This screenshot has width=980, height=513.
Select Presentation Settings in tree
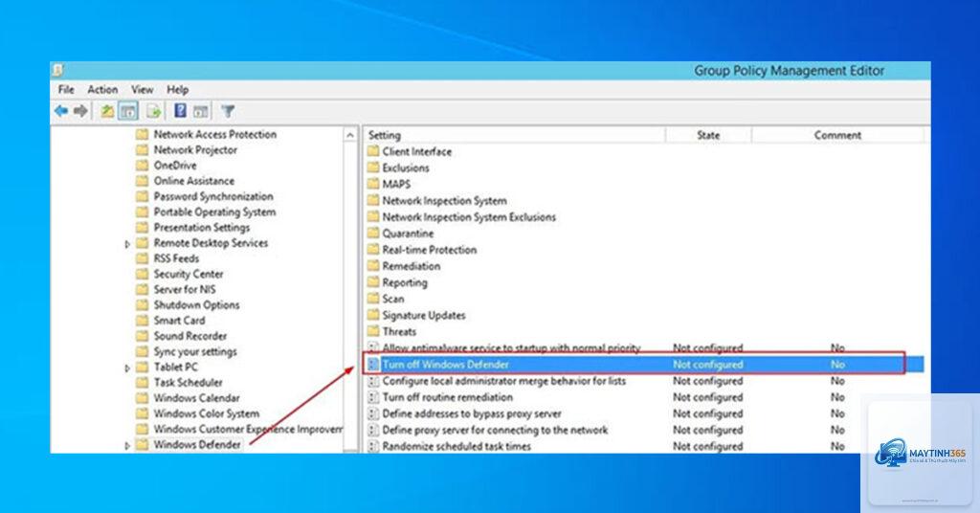click(202, 228)
